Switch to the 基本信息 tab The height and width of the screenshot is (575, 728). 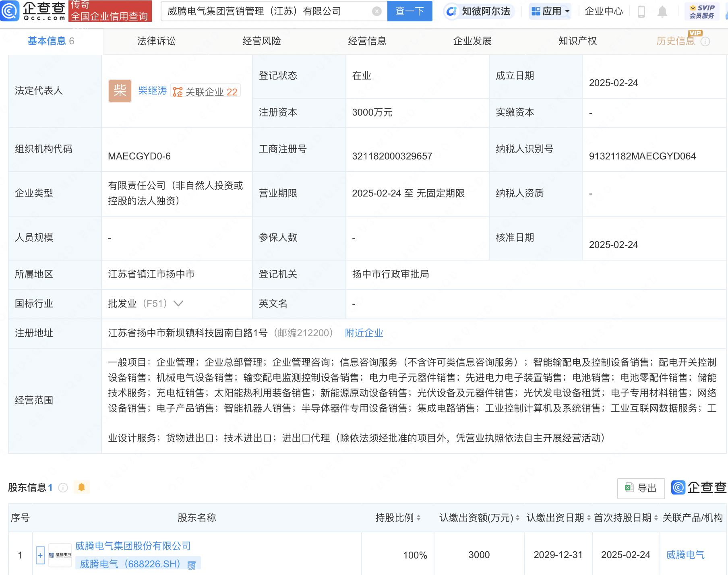click(51, 41)
